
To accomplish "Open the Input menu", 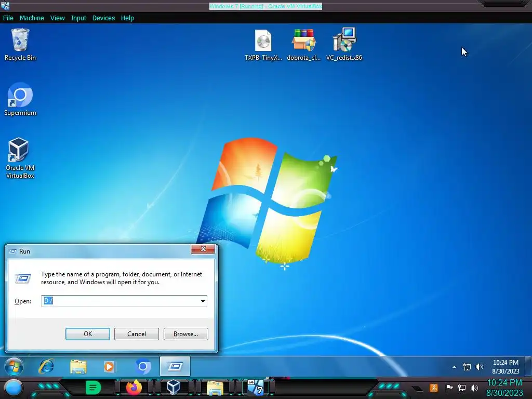I will pos(78,18).
